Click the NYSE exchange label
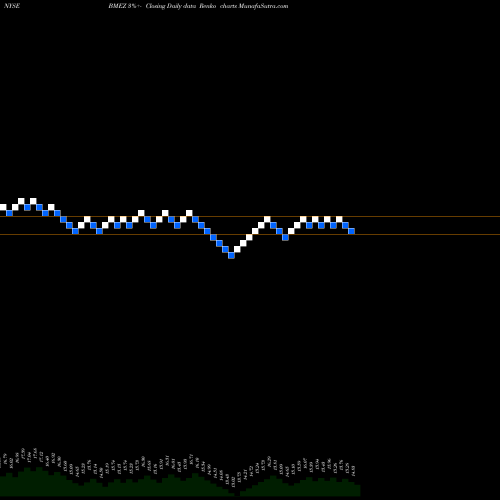Screen dimensions: 500x500 [x=12, y=6]
